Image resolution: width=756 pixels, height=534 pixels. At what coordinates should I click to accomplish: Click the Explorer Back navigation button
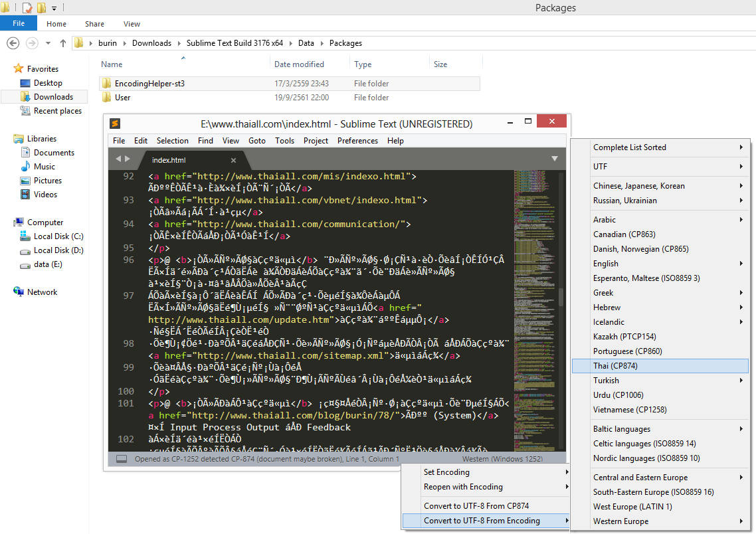coord(13,43)
